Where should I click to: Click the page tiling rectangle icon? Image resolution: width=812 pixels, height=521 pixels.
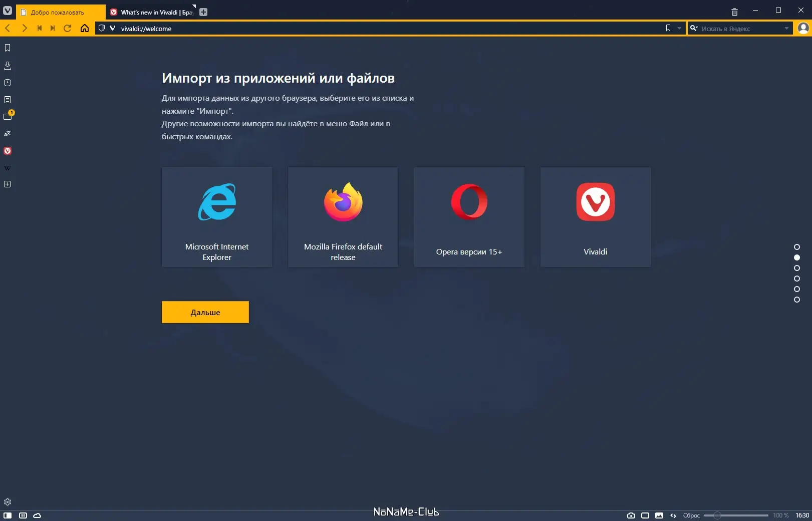coord(645,515)
